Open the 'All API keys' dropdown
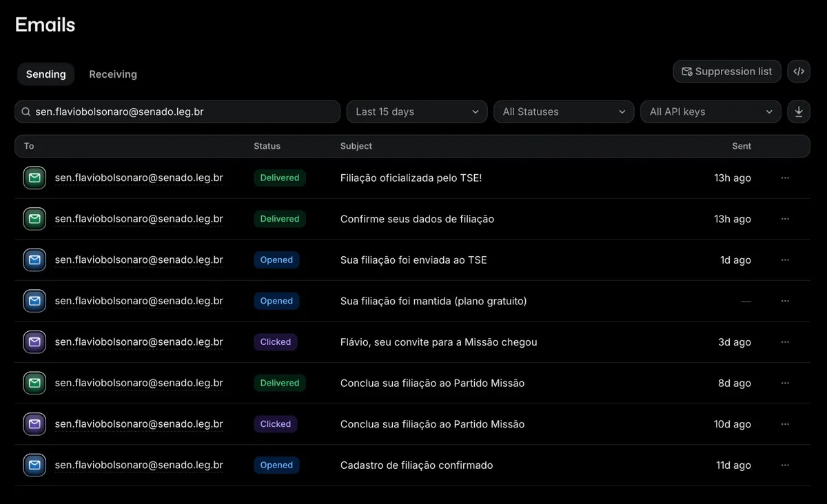Image resolution: width=827 pixels, height=504 pixels. click(711, 112)
